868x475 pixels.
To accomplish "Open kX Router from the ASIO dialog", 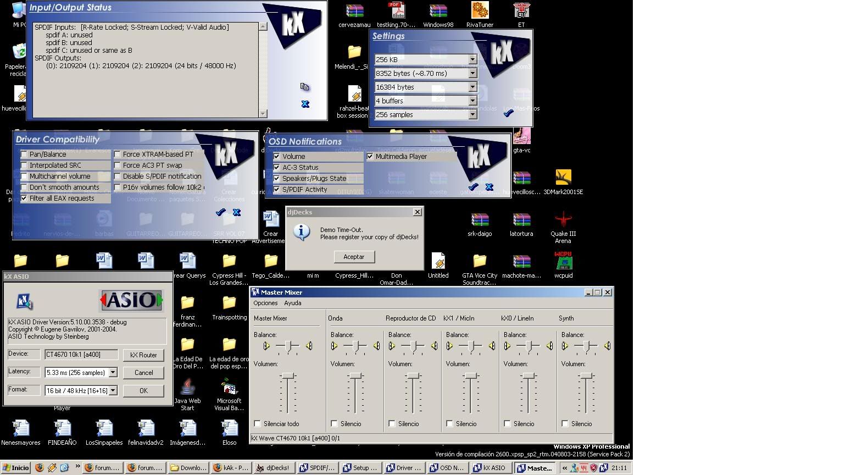I will (143, 355).
